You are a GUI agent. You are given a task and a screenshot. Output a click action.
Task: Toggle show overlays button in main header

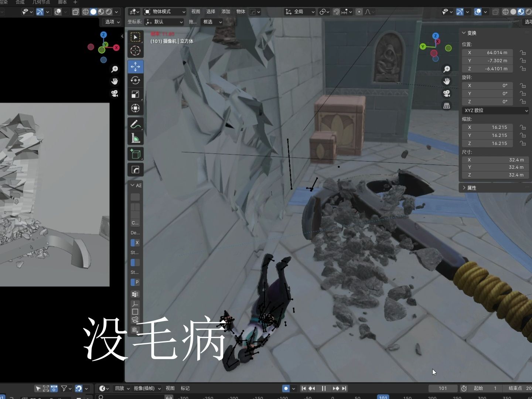pyautogui.click(x=478, y=12)
